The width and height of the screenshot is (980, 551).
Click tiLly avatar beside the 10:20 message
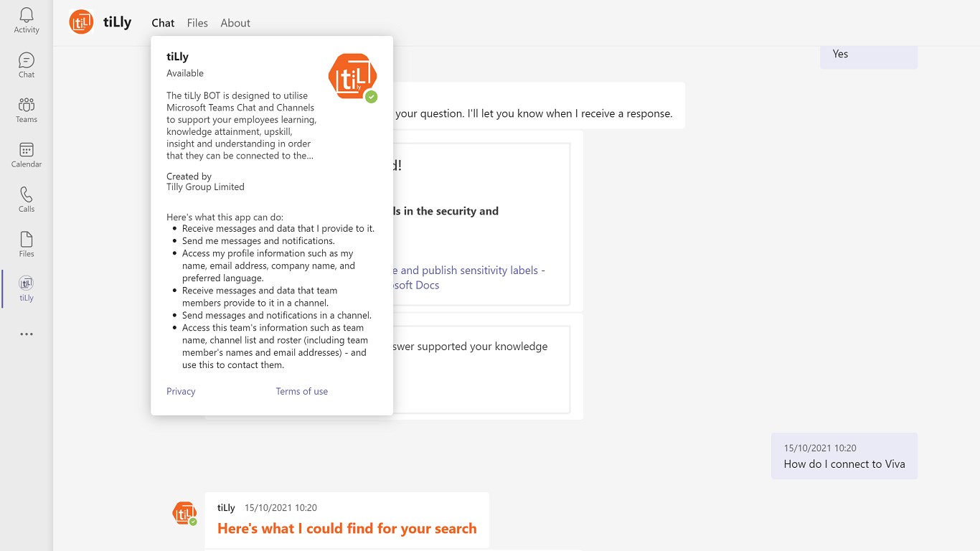tap(184, 513)
